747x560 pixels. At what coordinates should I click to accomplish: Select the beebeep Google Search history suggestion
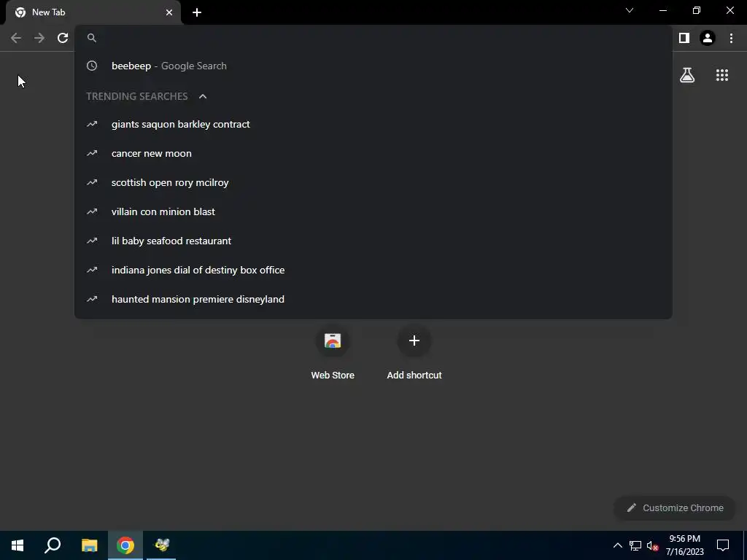click(x=373, y=66)
